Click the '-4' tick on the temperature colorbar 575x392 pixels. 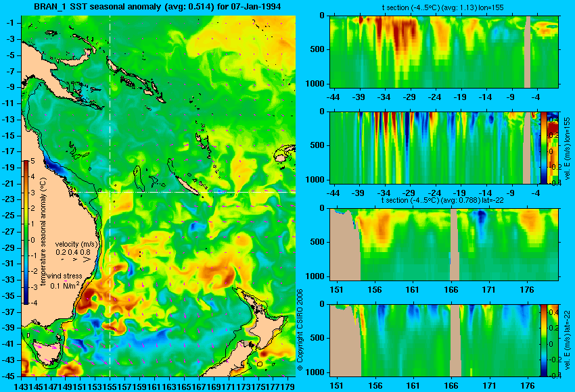[x=32, y=303]
